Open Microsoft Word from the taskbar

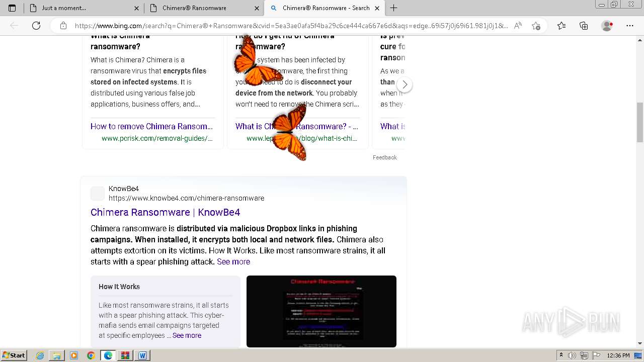click(x=142, y=355)
